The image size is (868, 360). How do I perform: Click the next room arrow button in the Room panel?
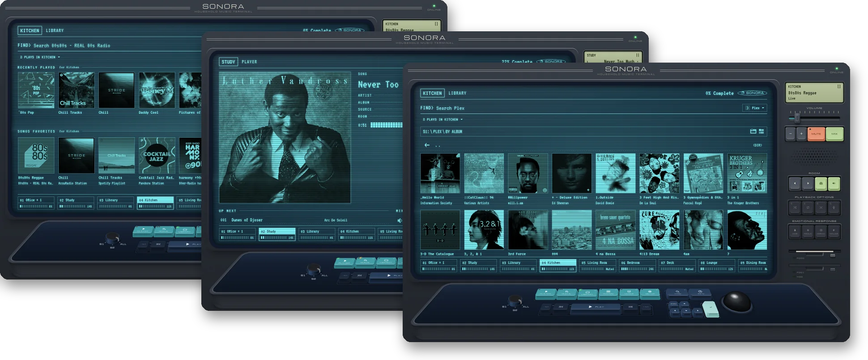click(808, 183)
